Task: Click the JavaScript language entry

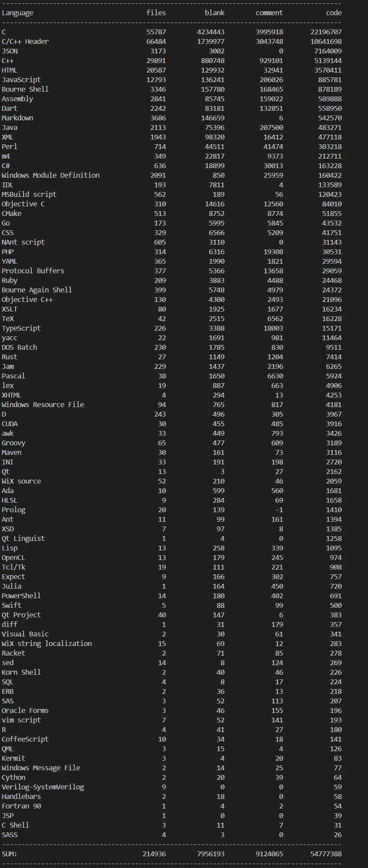Action: pos(21,80)
